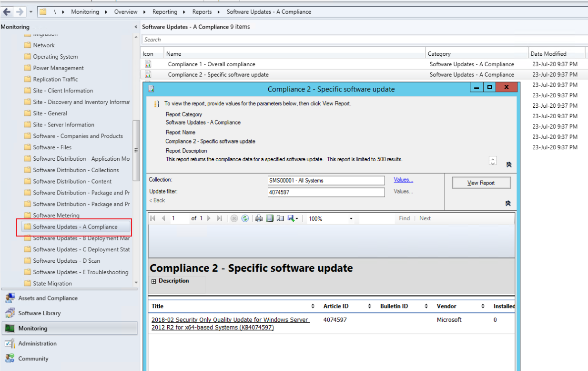Refresh the report in the viewer

[x=245, y=218]
